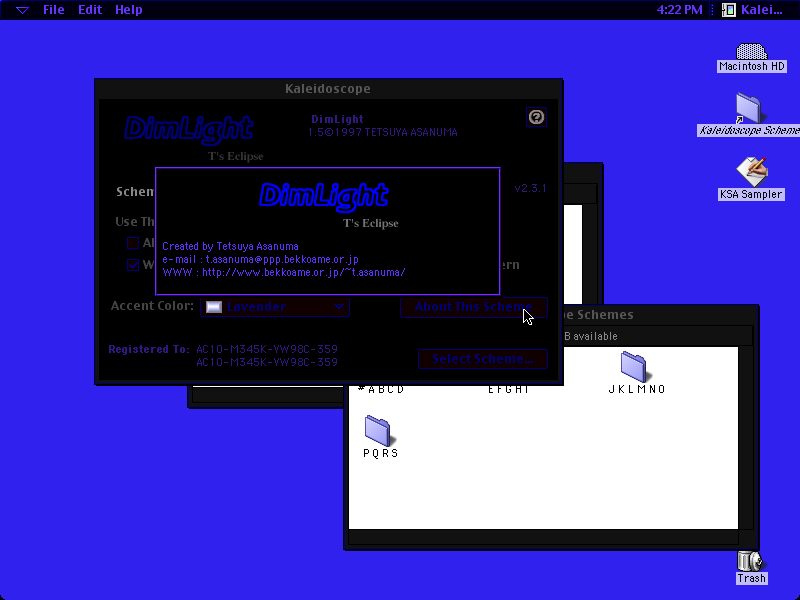
Task: Open the Edit menu
Action: [90, 10]
